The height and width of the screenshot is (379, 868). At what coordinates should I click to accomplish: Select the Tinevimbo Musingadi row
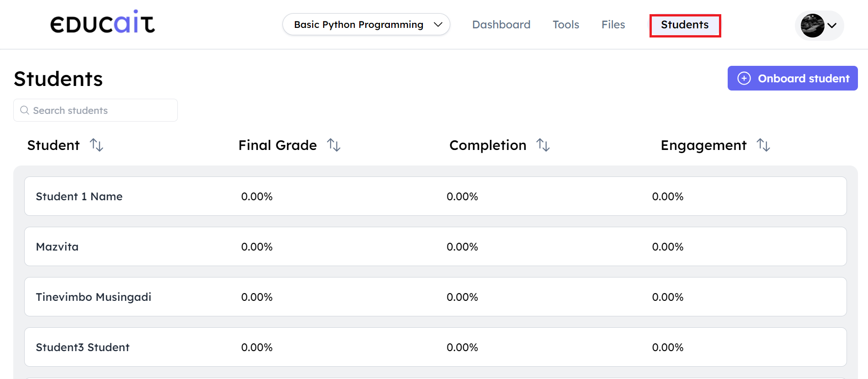94,297
